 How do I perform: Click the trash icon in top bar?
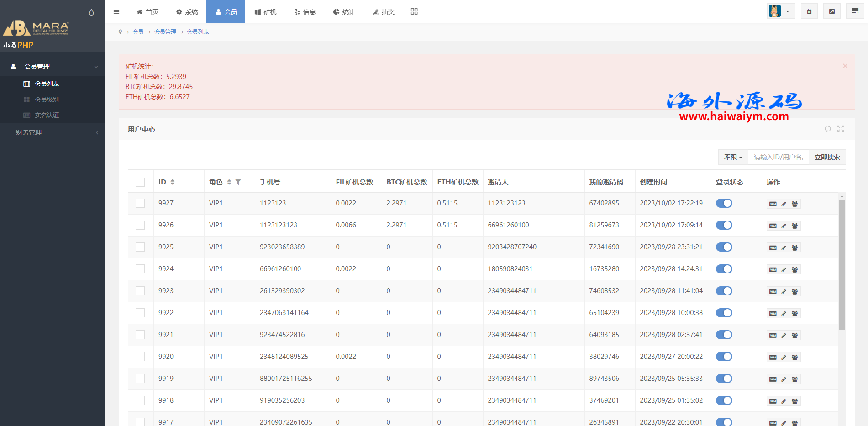coord(809,11)
